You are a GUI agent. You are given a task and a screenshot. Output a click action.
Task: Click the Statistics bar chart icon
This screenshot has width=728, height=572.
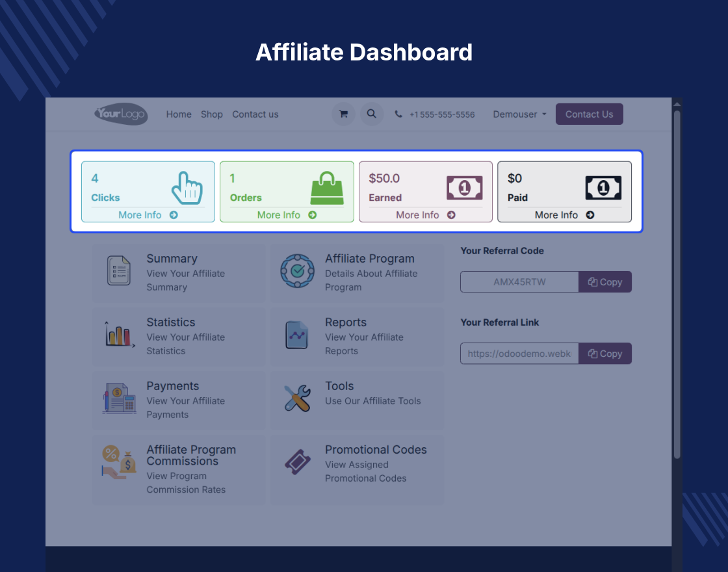pyautogui.click(x=120, y=334)
